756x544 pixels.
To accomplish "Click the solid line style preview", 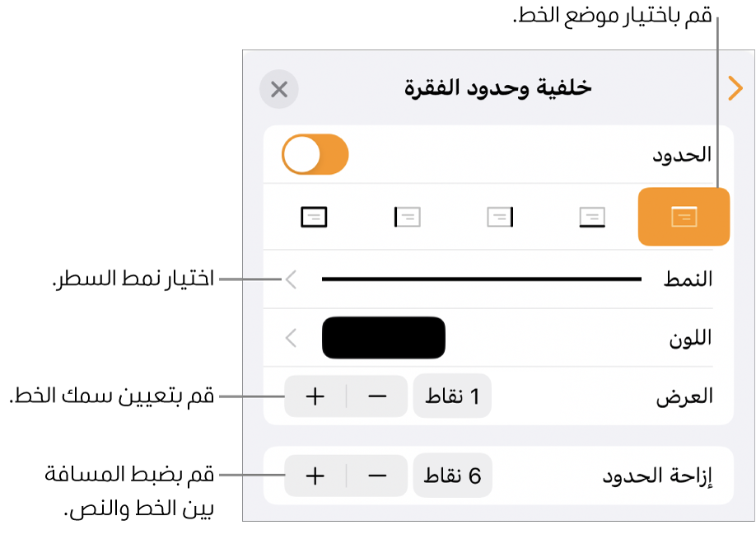I will click(481, 279).
